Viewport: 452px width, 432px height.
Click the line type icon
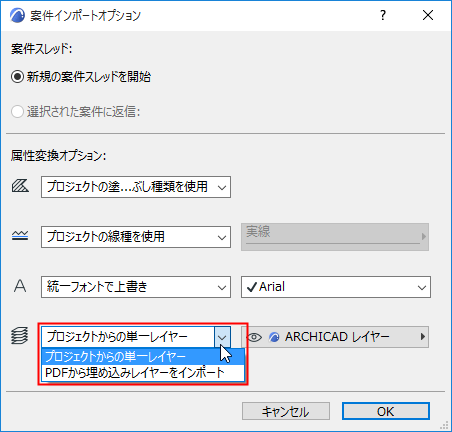point(20,236)
